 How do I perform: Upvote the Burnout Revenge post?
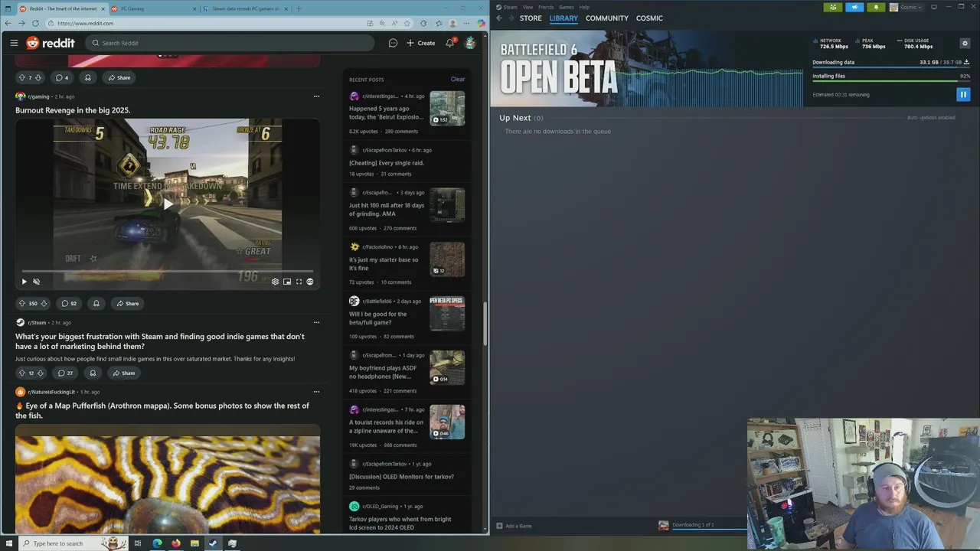[22, 303]
